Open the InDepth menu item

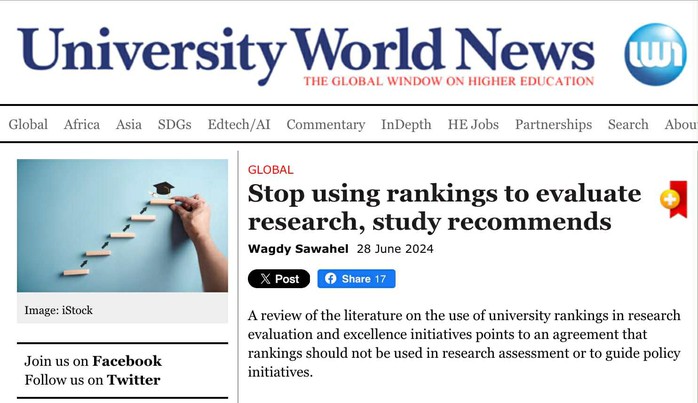click(x=406, y=125)
